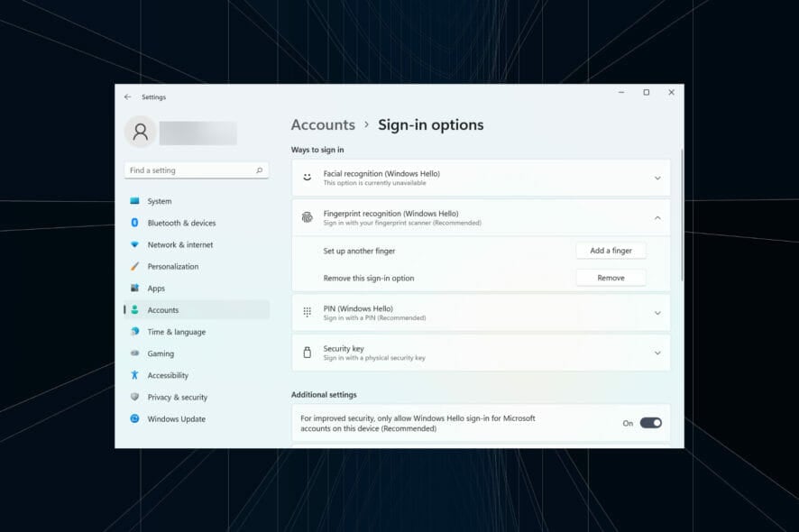Screen dimensions: 799x532
Task: Click the facial recognition smiley icon
Action: pos(308,178)
